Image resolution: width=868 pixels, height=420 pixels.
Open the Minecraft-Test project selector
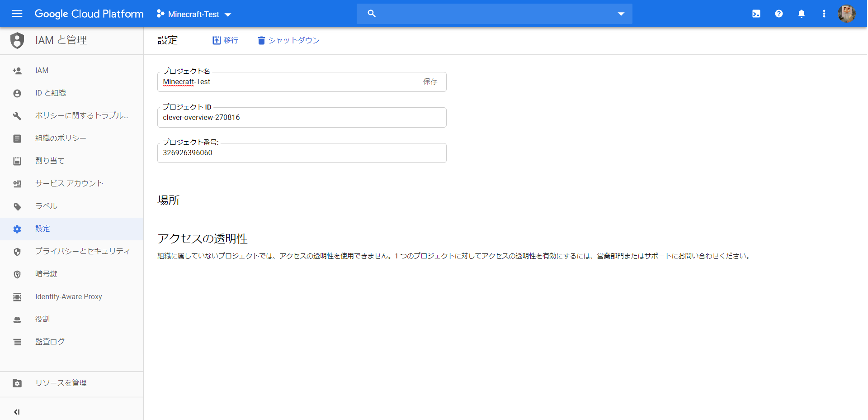click(193, 14)
